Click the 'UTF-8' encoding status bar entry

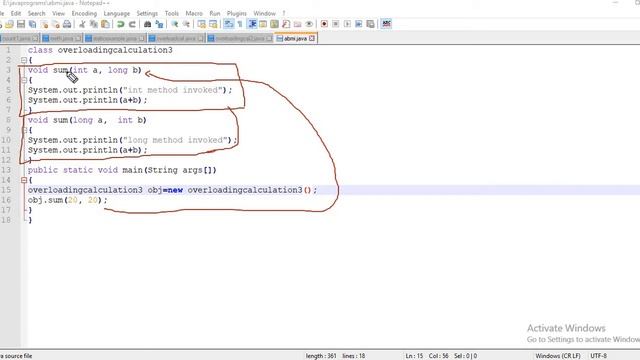[598, 356]
